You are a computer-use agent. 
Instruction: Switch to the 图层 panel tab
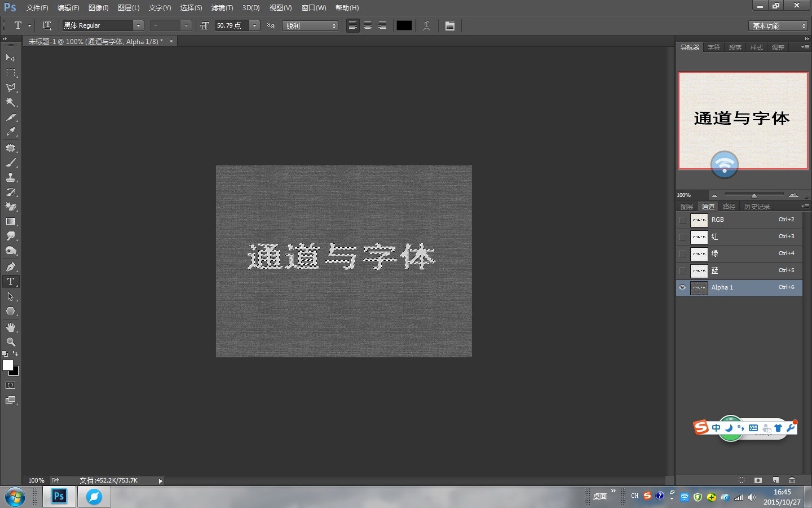click(687, 207)
